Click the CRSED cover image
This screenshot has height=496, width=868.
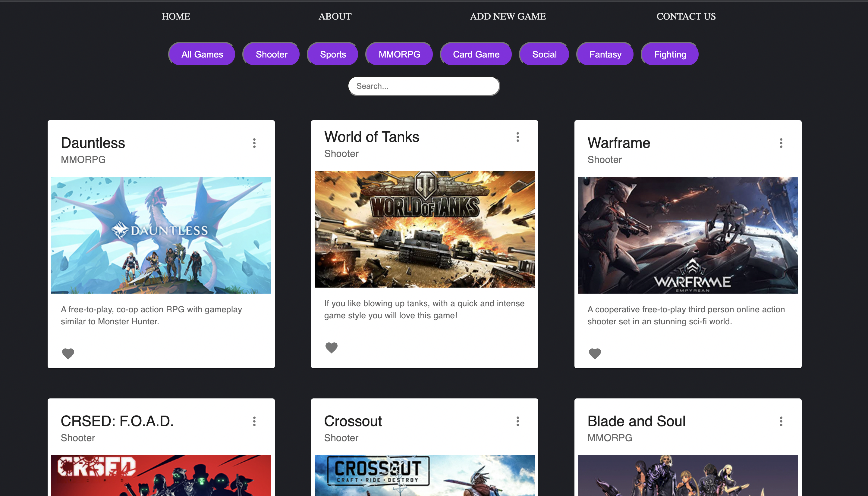[161, 475]
